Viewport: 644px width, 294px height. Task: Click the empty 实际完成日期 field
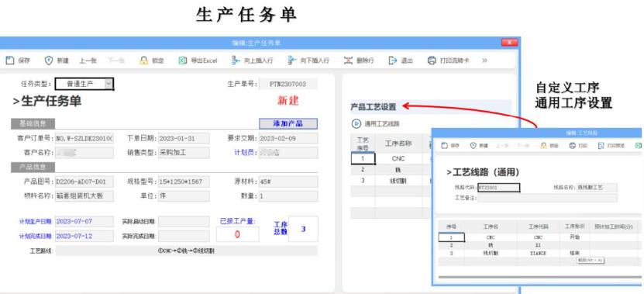pos(184,236)
